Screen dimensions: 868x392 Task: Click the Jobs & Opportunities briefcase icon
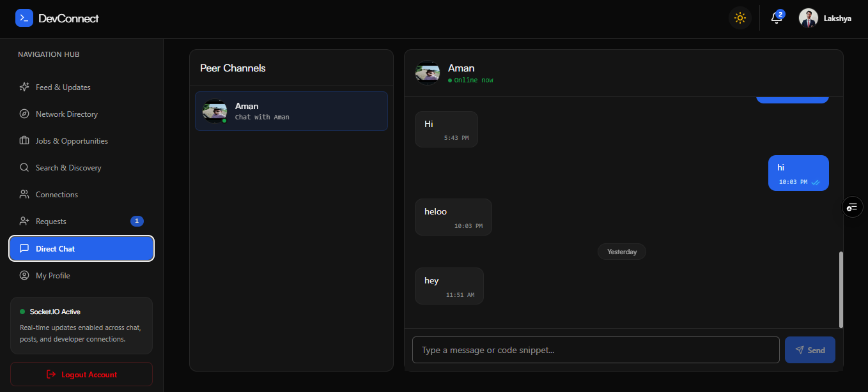(x=24, y=141)
